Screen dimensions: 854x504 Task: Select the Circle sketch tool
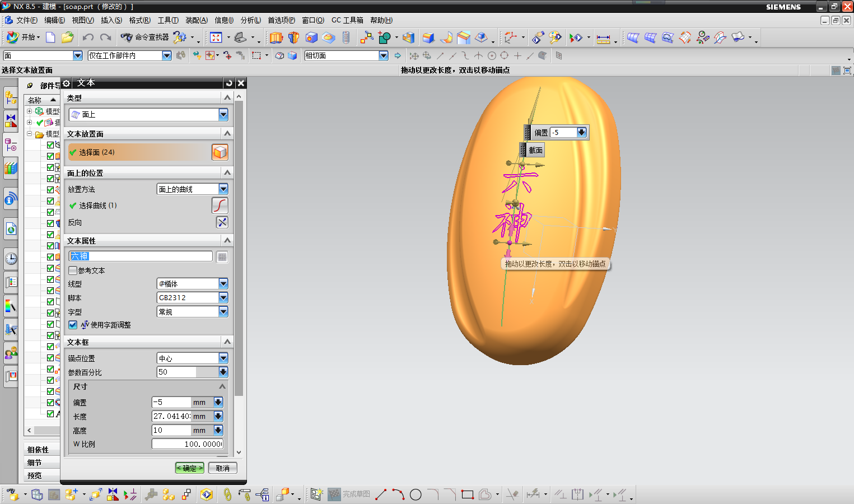[x=416, y=494]
